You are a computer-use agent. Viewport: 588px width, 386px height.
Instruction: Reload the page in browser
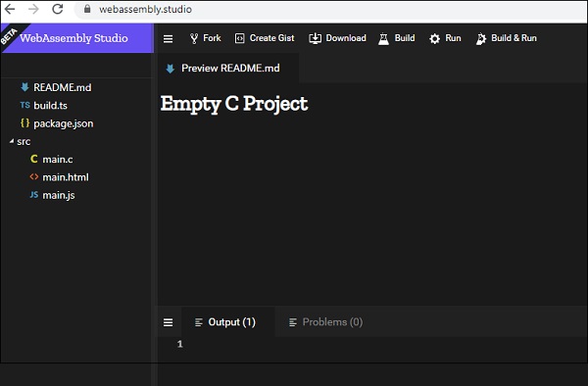click(57, 9)
